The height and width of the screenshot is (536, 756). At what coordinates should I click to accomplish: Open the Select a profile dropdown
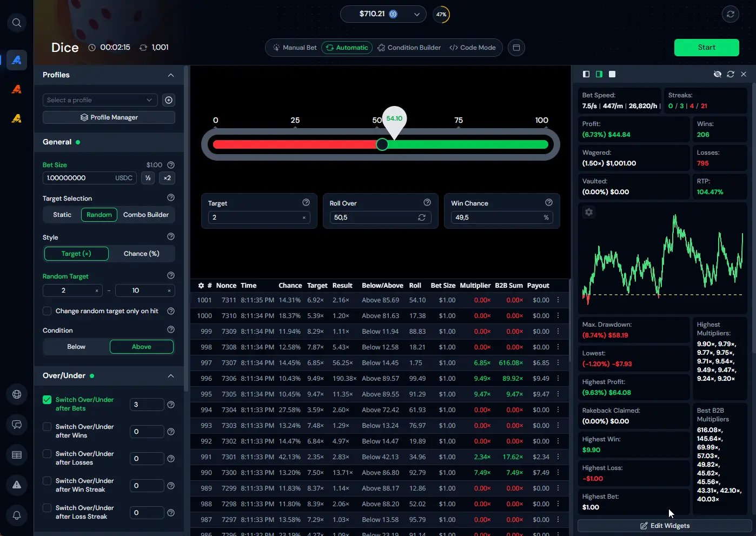click(x=100, y=100)
